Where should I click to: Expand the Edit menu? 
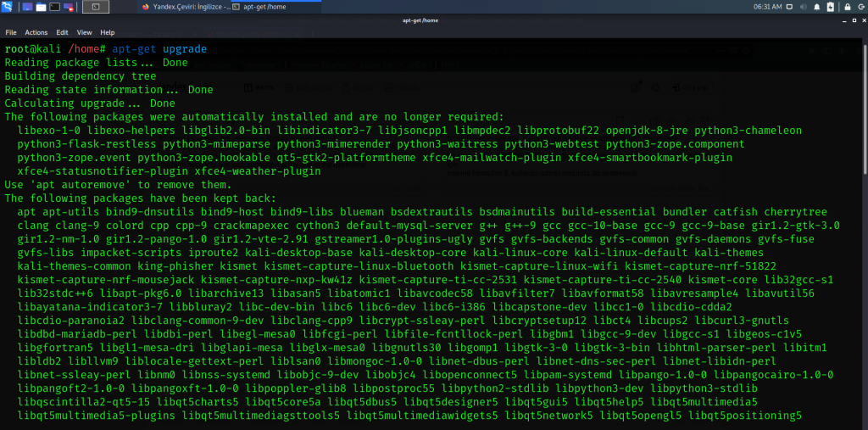click(x=62, y=32)
